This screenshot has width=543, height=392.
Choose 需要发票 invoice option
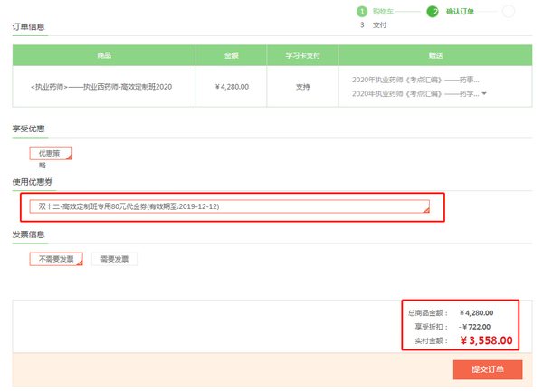[x=114, y=259]
